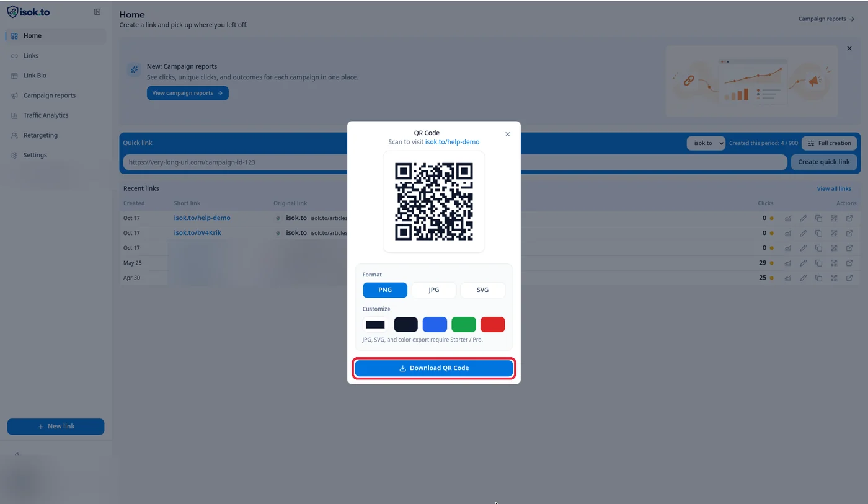
Task: Copy the link with 25 clicks
Action: tap(818, 278)
